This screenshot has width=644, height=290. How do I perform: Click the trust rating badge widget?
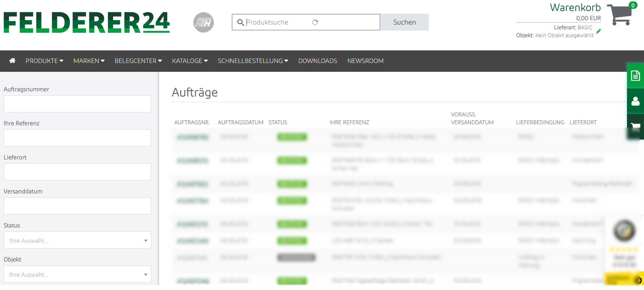point(624,250)
